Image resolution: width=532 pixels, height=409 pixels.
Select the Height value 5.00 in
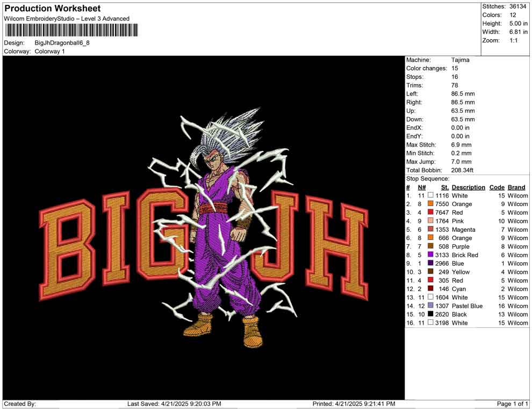pyautogui.click(x=519, y=24)
